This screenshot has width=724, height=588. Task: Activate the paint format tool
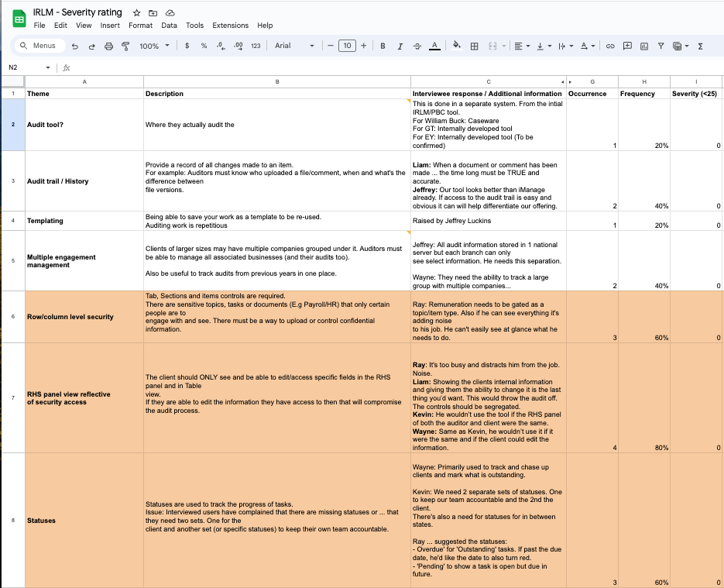[x=125, y=46]
